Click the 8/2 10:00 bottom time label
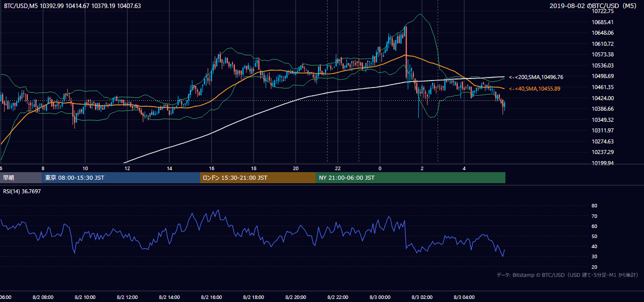This screenshot has height=302, width=644. click(85, 297)
